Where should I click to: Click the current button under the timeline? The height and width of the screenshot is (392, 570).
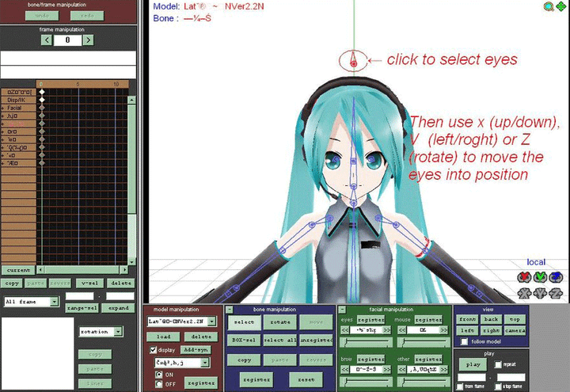[x=18, y=270]
